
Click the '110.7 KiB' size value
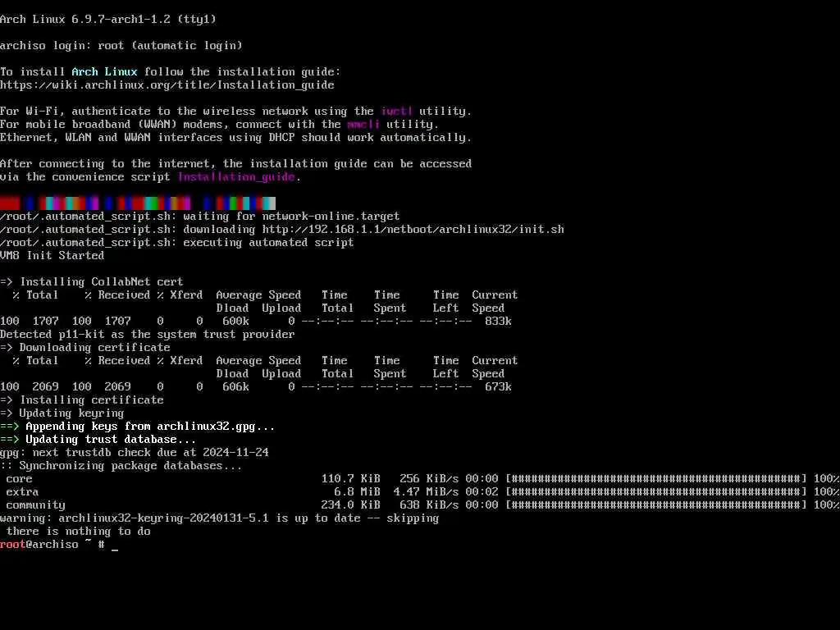click(351, 478)
